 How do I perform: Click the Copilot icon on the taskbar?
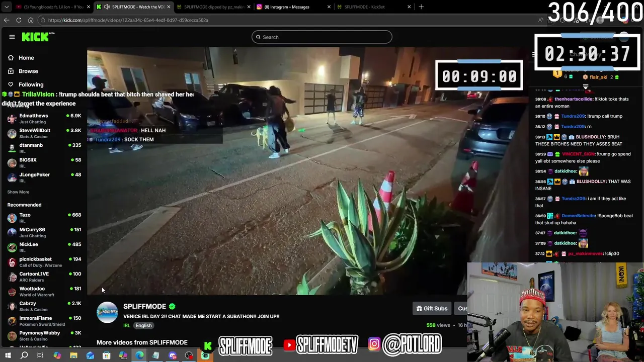(57, 355)
